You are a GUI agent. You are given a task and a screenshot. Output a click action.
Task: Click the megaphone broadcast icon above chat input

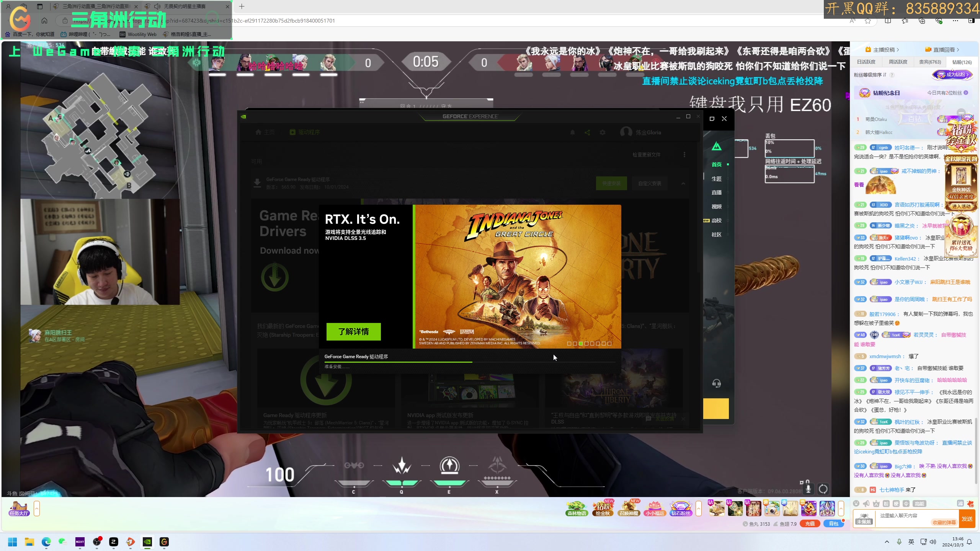(866, 504)
